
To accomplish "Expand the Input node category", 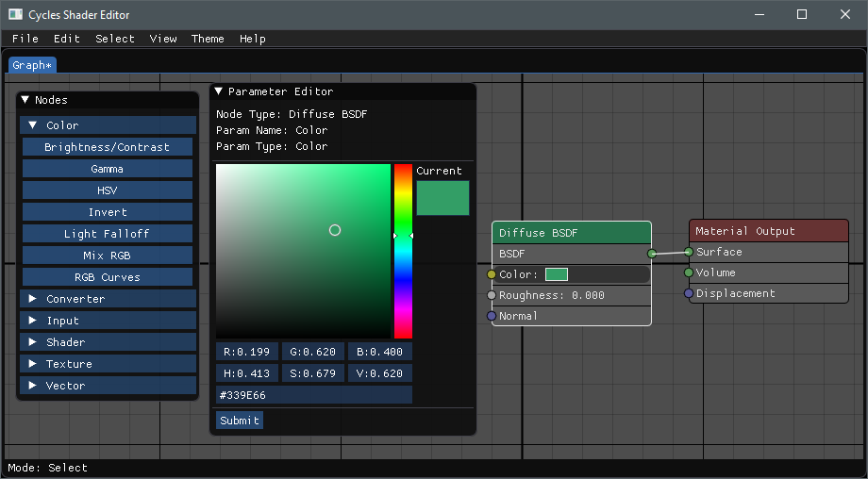I will click(108, 321).
